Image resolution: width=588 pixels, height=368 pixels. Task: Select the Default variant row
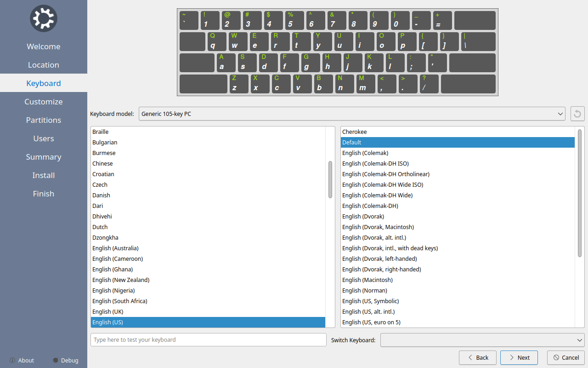tap(458, 143)
